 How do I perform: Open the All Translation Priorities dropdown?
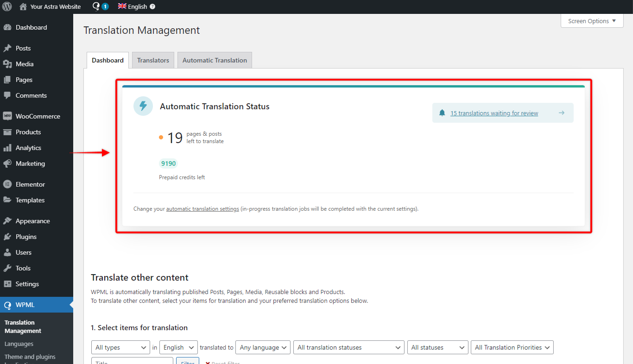pyautogui.click(x=512, y=347)
